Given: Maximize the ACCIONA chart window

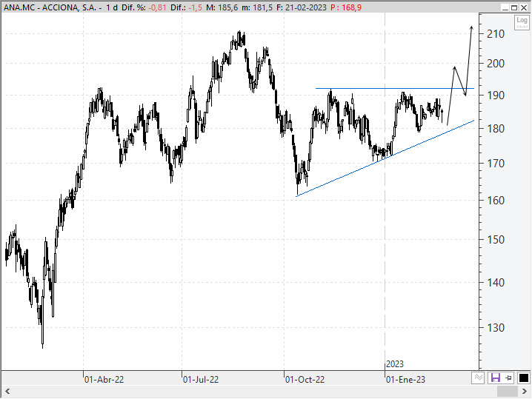Looking at the screenshot, I should click(x=514, y=7).
